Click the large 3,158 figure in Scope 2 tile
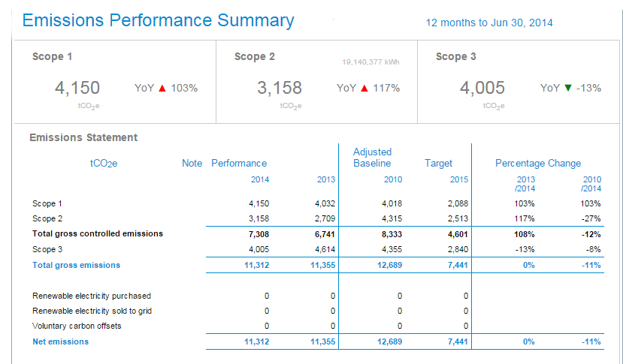The width and height of the screenshot is (623, 364). 280,88
